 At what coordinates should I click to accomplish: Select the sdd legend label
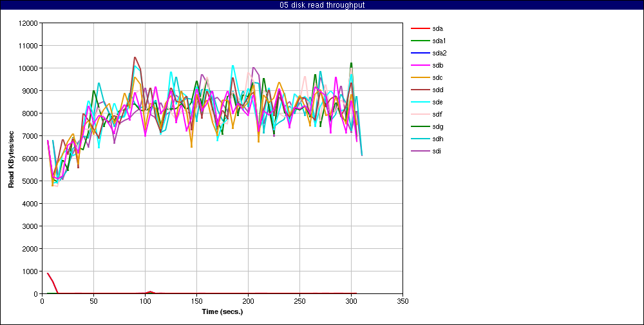click(x=438, y=90)
